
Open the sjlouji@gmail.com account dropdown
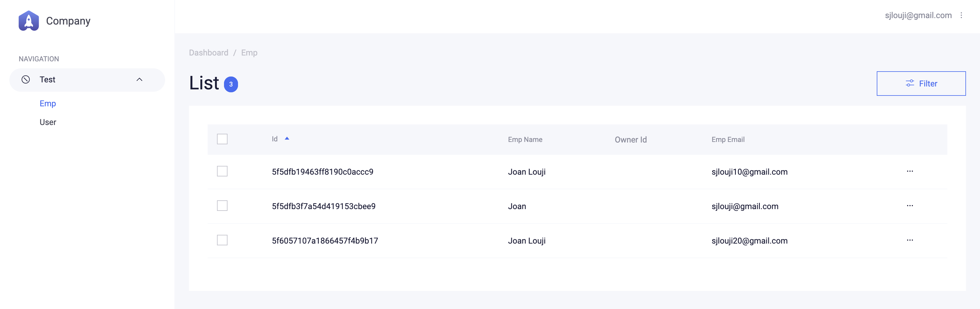click(x=918, y=15)
